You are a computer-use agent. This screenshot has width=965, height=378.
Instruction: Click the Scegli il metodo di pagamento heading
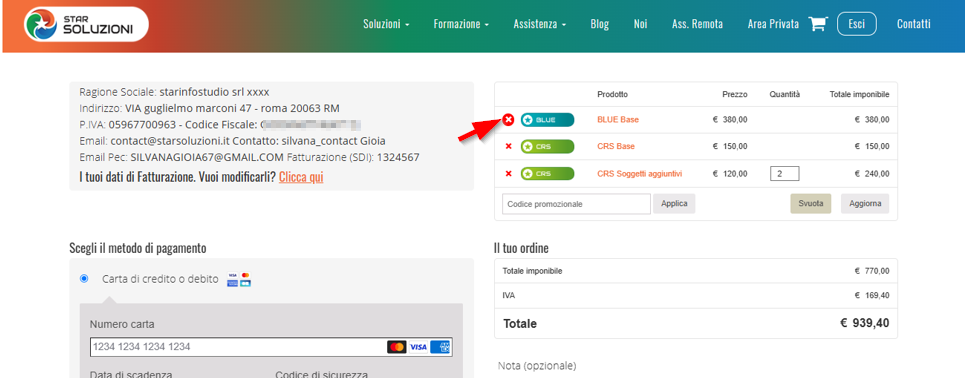coord(138,249)
